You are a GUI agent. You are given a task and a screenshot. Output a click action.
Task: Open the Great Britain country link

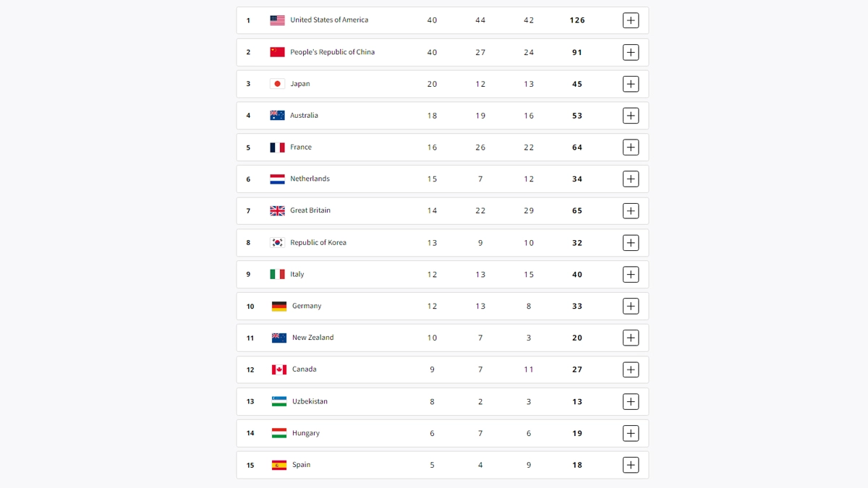310,210
